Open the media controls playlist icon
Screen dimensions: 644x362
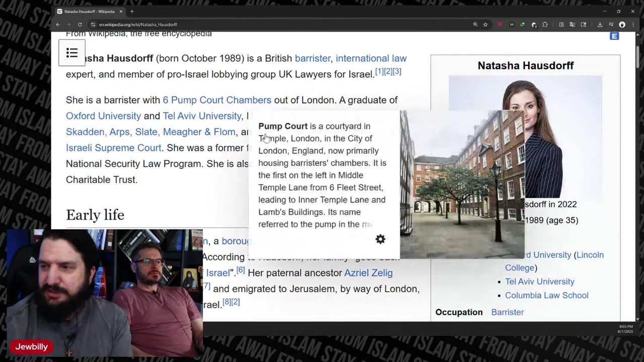pos(611,24)
